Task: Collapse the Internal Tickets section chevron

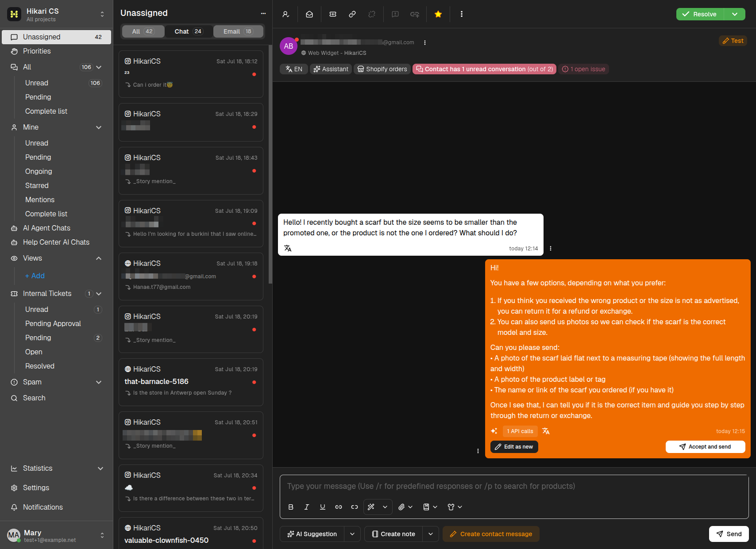Action: [x=99, y=294]
